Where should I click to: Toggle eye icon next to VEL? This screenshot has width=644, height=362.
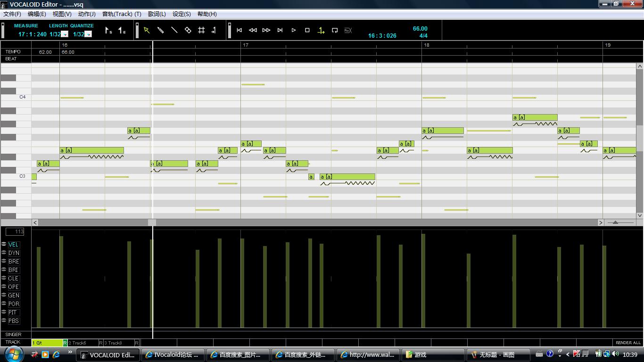(4, 244)
